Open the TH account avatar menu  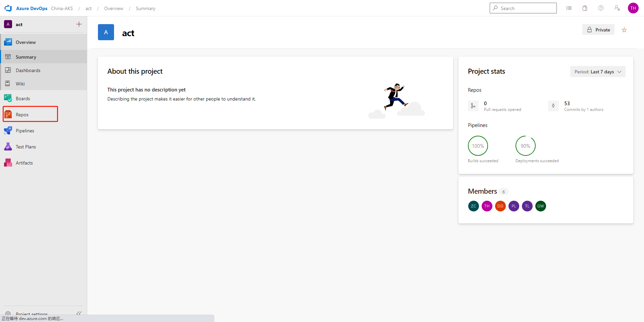pyautogui.click(x=633, y=8)
